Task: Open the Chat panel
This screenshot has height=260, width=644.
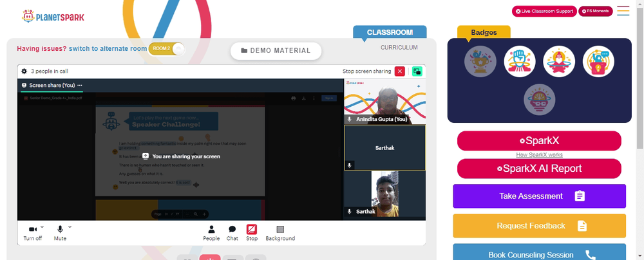Action: [x=232, y=233]
